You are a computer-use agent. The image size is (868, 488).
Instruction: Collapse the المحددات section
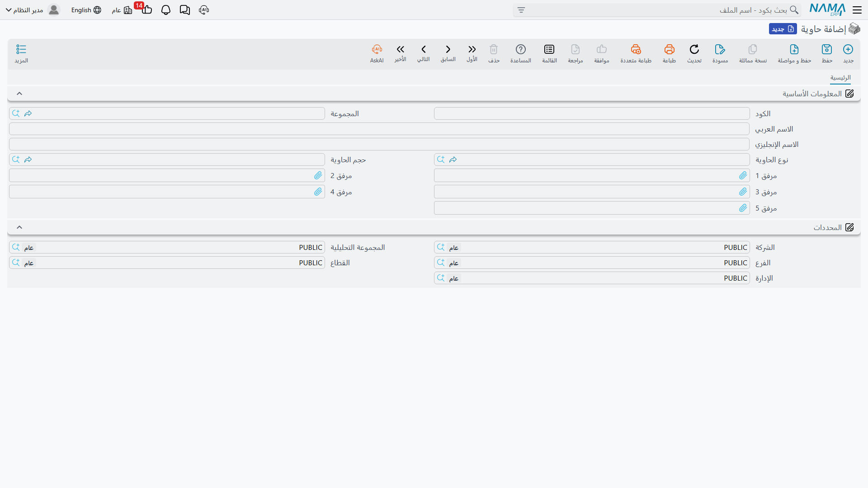coord(19,227)
